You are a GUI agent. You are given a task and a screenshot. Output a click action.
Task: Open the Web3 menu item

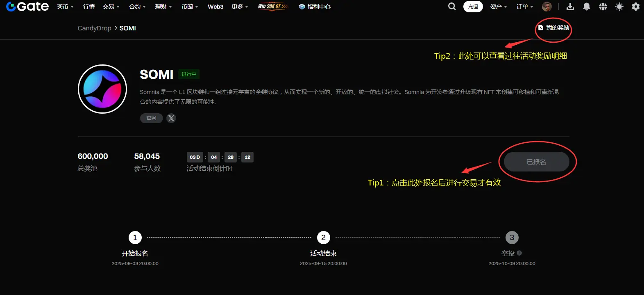[x=215, y=7]
